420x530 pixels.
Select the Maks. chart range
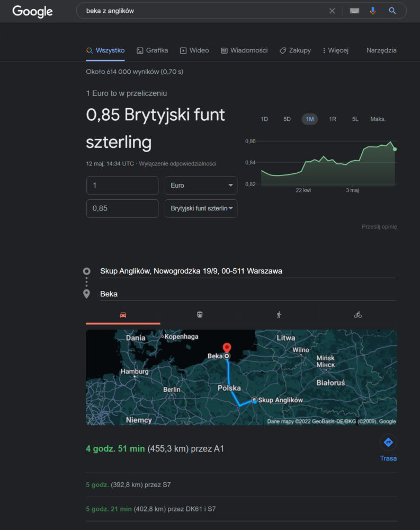[x=378, y=119]
